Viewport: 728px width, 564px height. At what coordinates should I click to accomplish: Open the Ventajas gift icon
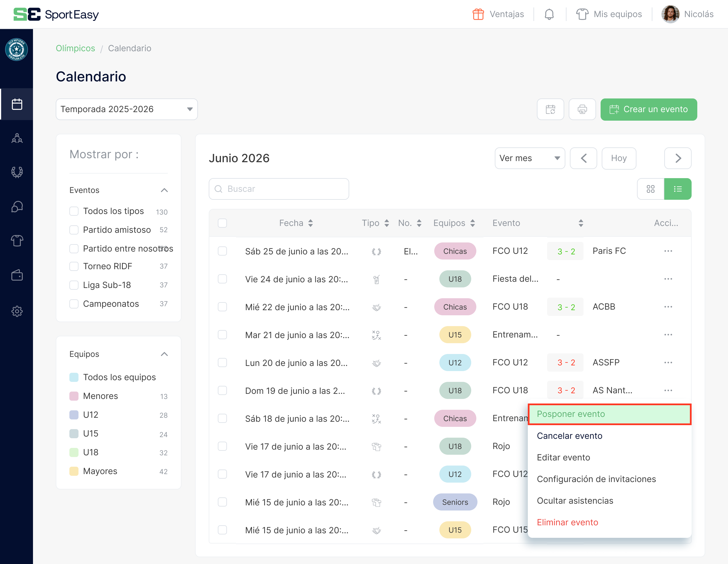point(478,14)
